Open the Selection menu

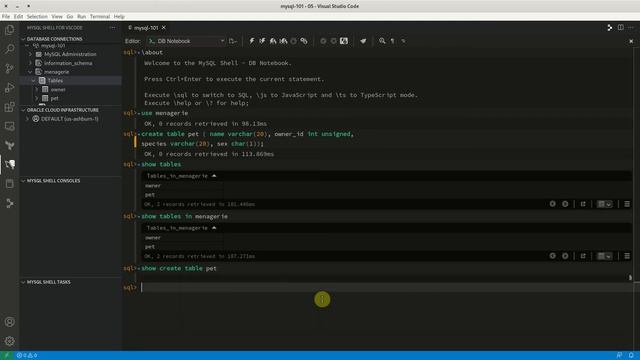click(x=37, y=16)
